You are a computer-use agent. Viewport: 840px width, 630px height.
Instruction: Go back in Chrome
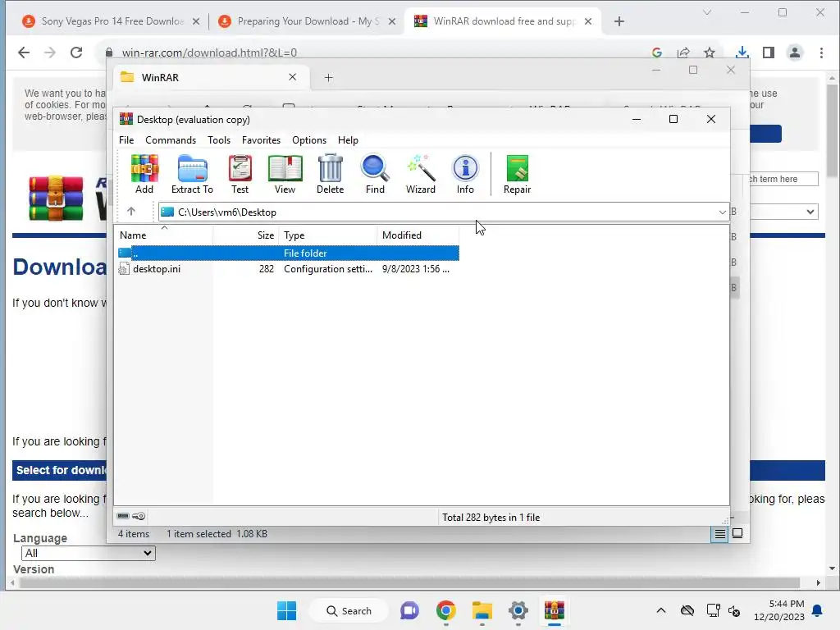tap(24, 52)
